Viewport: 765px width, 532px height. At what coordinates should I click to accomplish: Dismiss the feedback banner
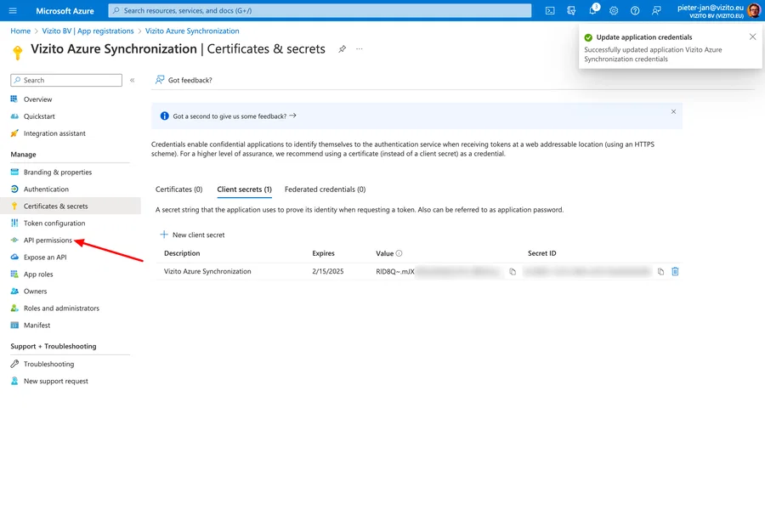pos(673,112)
